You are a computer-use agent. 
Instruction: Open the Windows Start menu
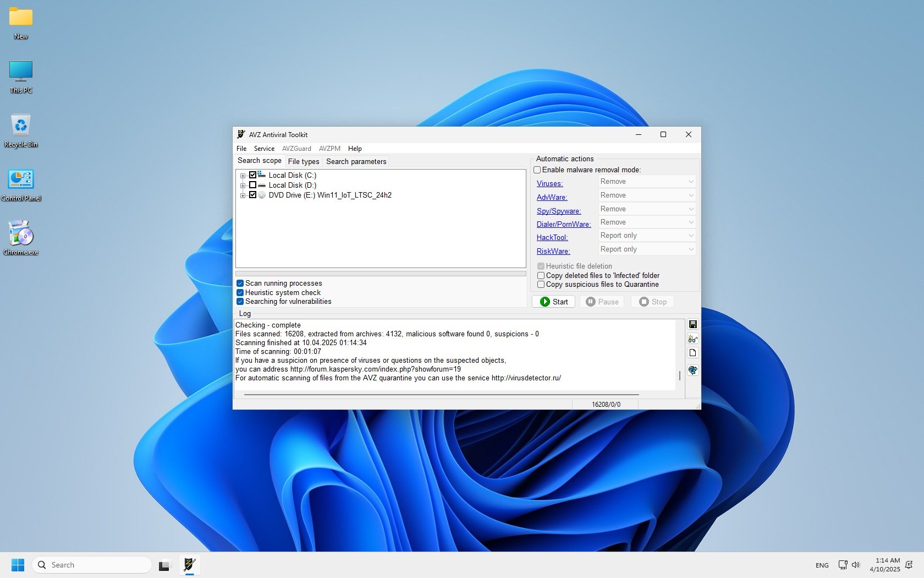point(18,565)
